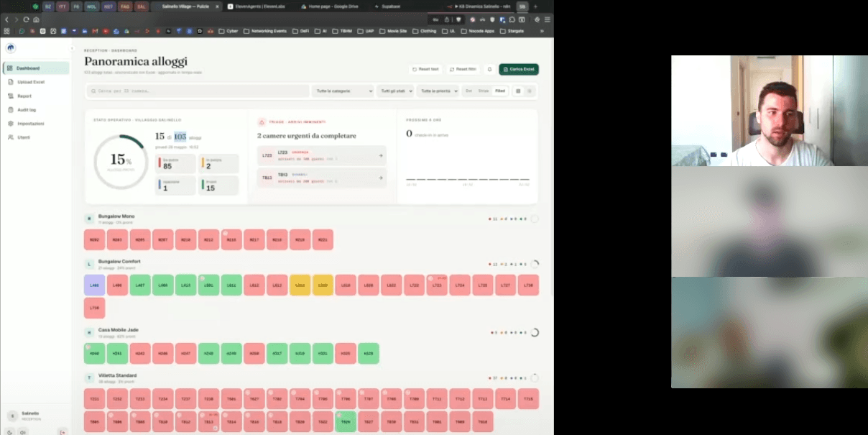Open Utenti users in the sidebar

point(36,137)
